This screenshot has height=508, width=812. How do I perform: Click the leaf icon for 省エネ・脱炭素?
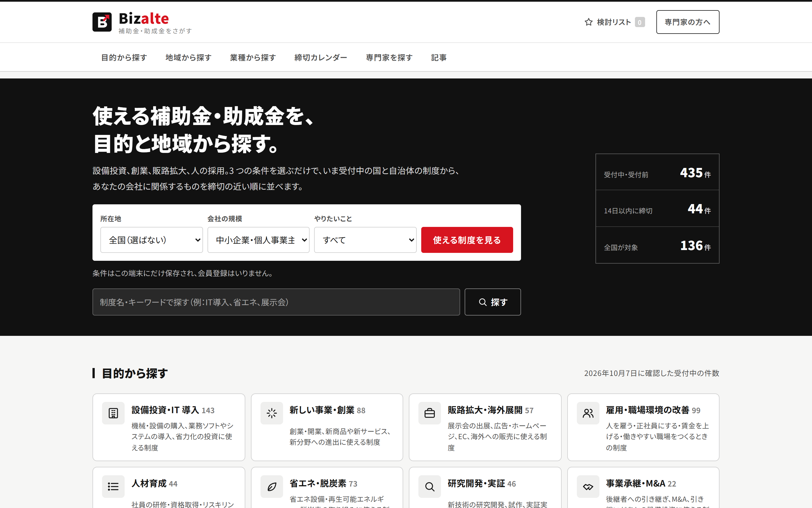tap(272, 486)
